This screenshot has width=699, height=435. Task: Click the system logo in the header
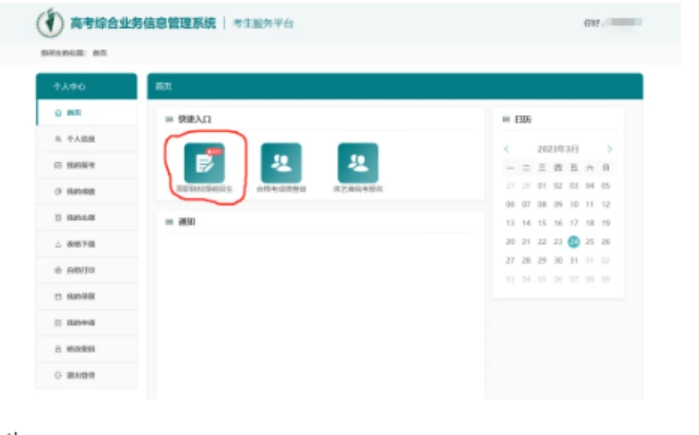pos(47,22)
